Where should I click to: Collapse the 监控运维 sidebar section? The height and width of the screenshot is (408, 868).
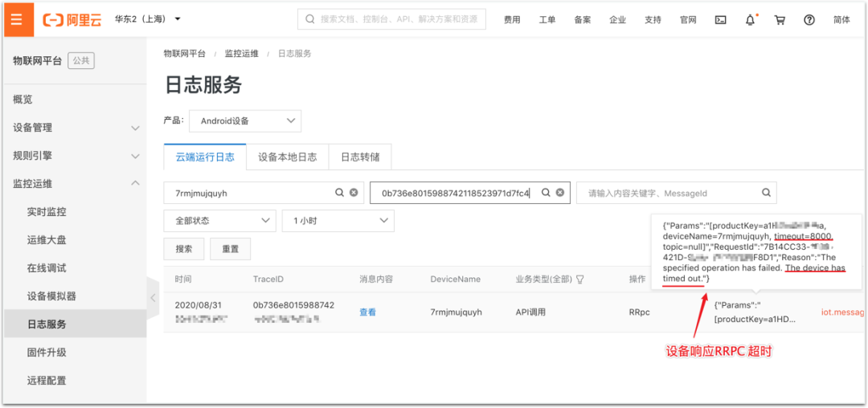pyautogui.click(x=76, y=184)
